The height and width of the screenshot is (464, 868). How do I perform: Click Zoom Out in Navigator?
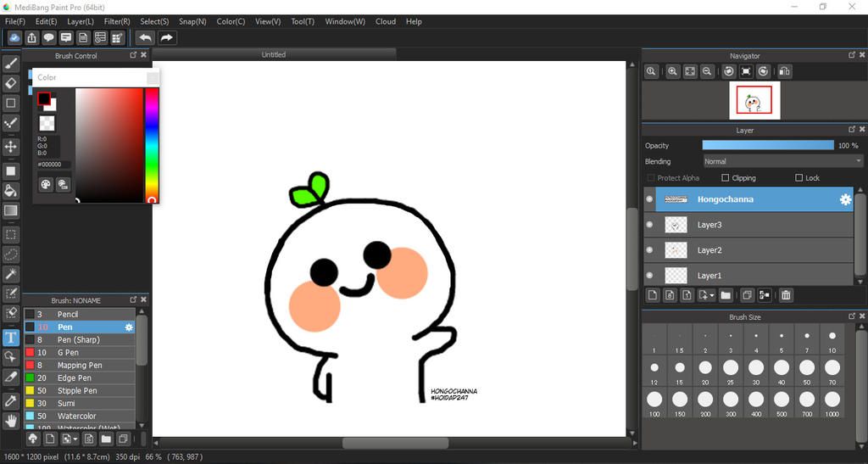707,71
